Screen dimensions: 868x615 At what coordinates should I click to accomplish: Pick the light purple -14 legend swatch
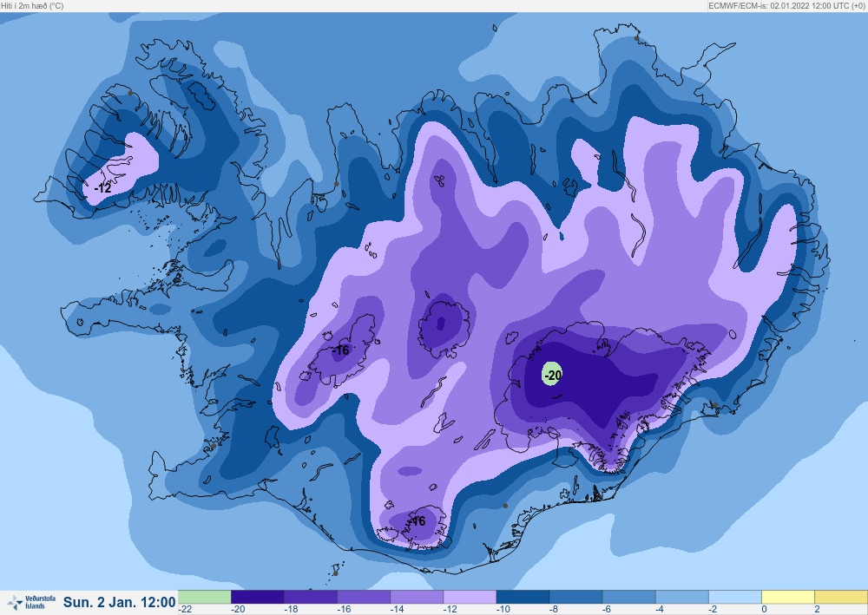[x=417, y=597]
